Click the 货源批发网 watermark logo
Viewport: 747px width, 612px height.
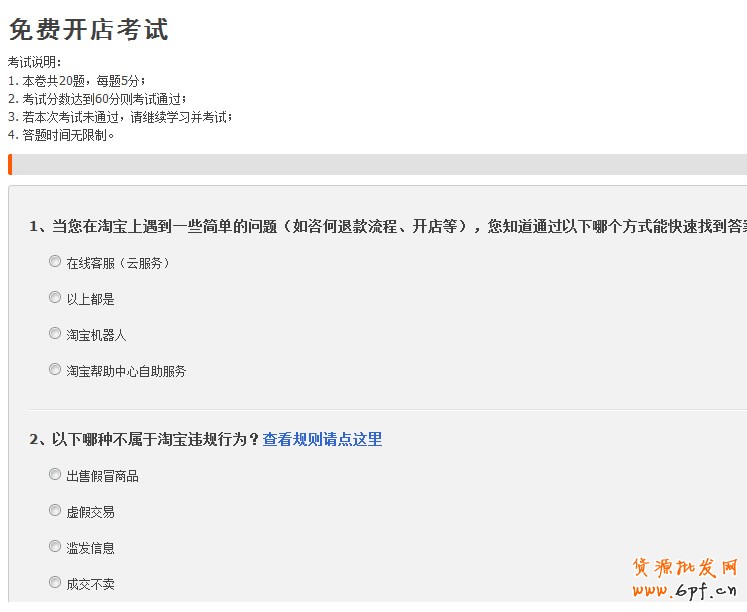(686, 567)
